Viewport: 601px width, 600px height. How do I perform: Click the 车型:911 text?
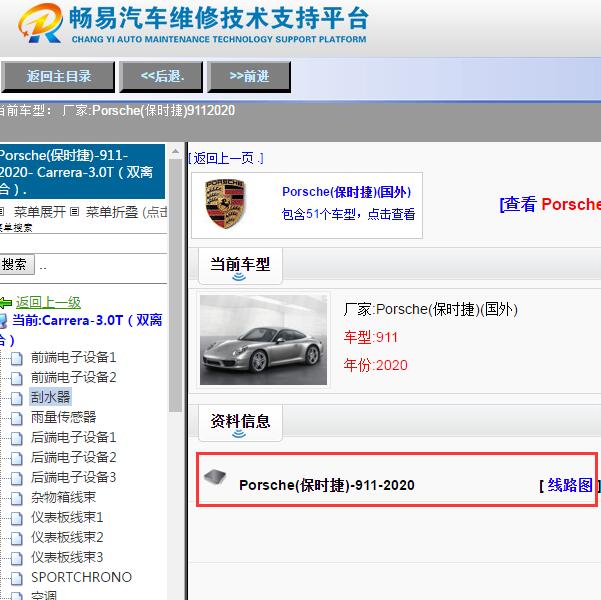click(x=371, y=337)
